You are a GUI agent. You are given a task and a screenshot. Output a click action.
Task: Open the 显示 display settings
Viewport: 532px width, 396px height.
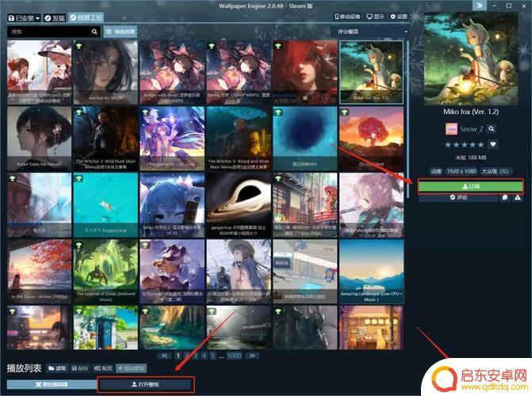coord(375,17)
